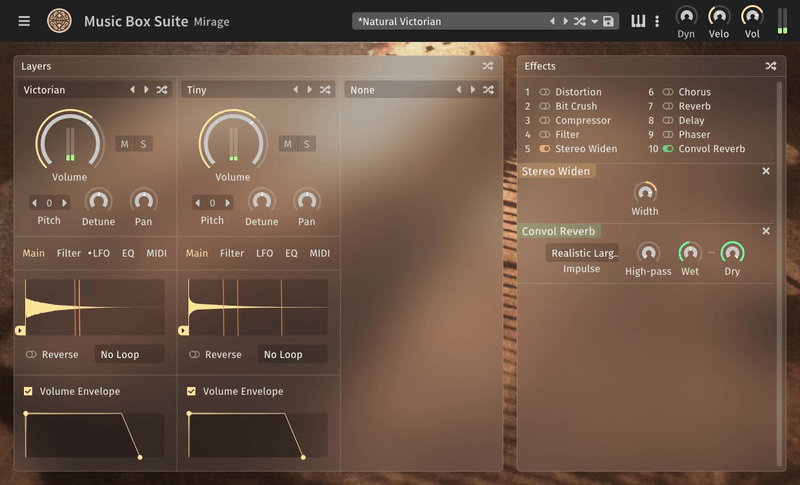This screenshot has height=485, width=800.
Task: Shuffle the None layer sample
Action: (488, 90)
